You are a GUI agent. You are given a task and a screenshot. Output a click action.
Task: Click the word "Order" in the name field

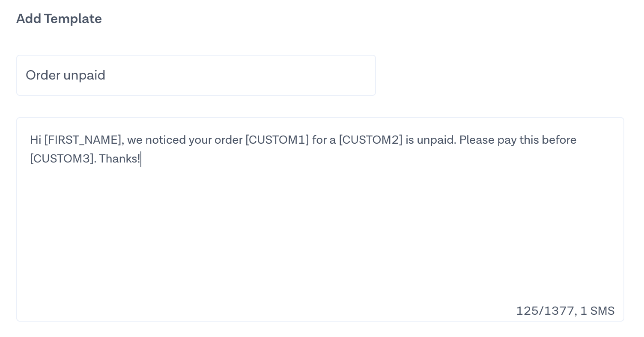coord(43,75)
